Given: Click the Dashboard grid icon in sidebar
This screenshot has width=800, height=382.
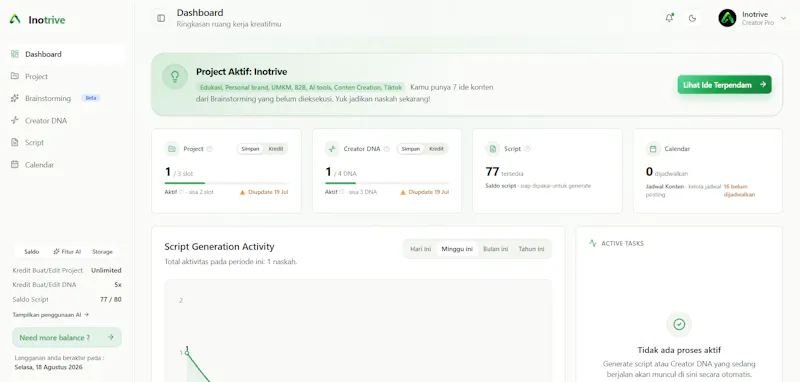Looking at the screenshot, I should click(x=15, y=54).
